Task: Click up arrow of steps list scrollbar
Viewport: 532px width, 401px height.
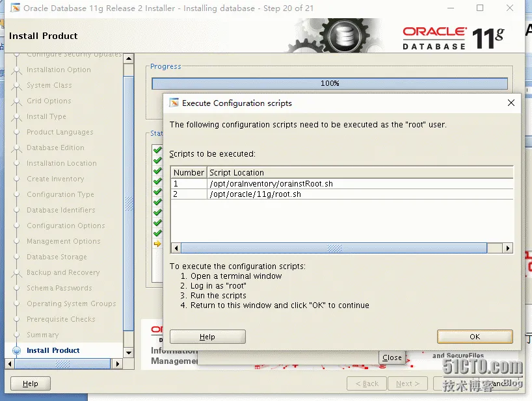Action: pos(129,58)
